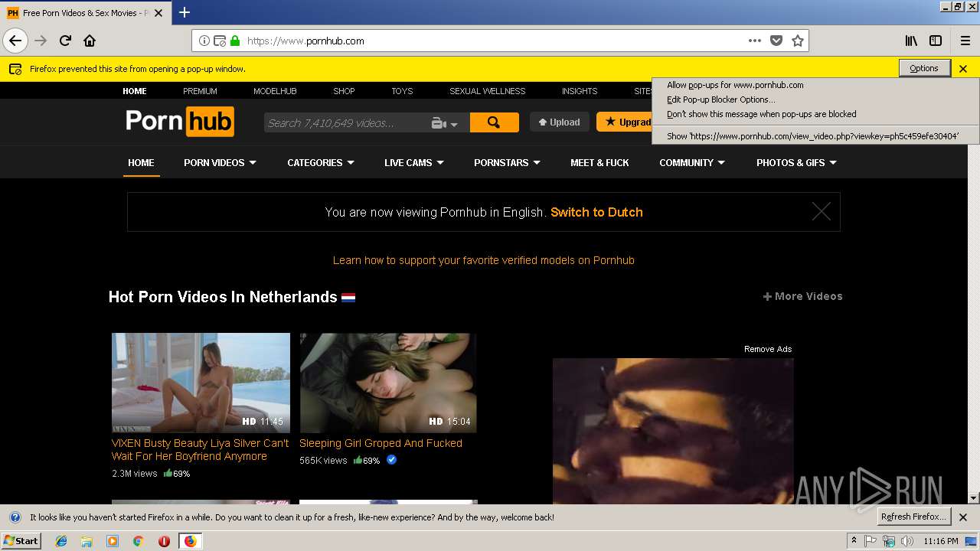Image resolution: width=980 pixels, height=551 pixels.
Task: Reload the current page
Action: 65,41
